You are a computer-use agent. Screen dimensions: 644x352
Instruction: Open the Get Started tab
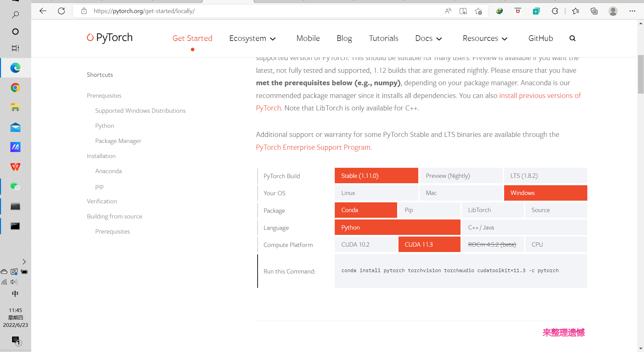coord(192,38)
